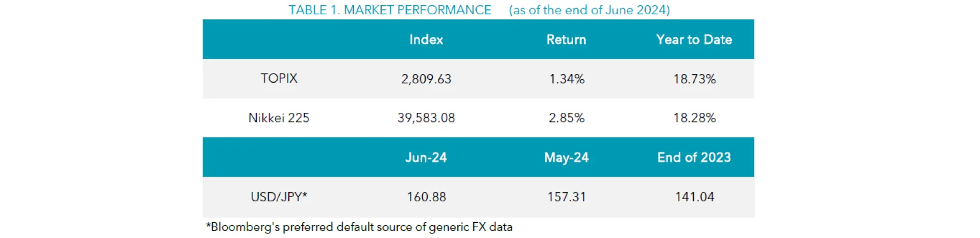Click the May USD/JPY rate 157.31
The height and width of the screenshot is (238, 980).
click(567, 197)
